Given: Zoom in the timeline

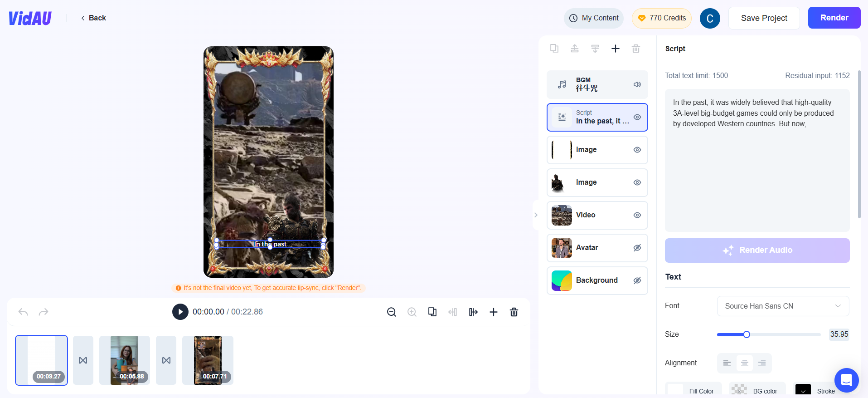Looking at the screenshot, I should [x=412, y=312].
